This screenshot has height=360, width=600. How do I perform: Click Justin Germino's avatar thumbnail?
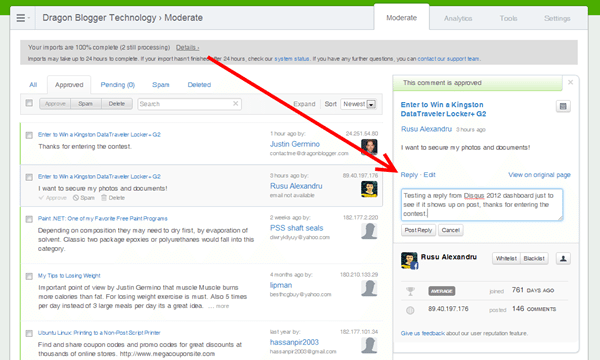pos(369,147)
